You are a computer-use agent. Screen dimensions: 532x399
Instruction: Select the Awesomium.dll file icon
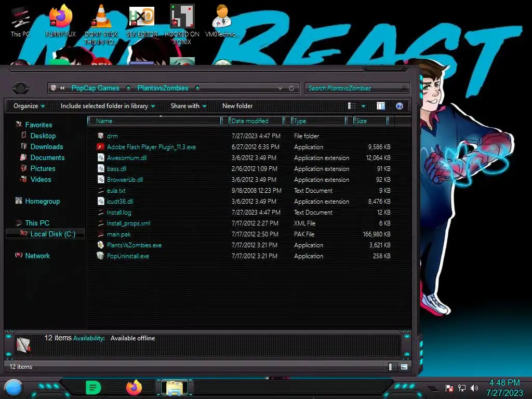tap(101, 158)
